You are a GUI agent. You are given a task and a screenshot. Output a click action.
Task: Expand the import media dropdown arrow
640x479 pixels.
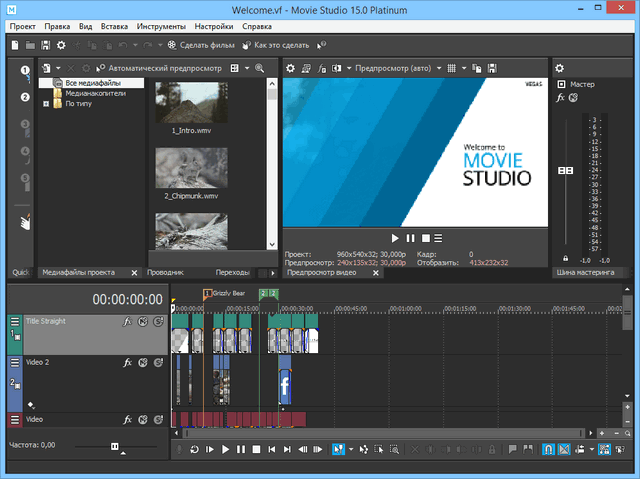(58, 68)
